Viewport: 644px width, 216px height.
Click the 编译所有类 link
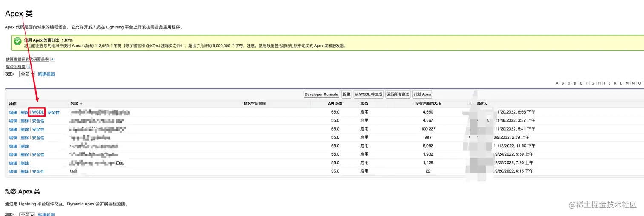pyautogui.click(x=15, y=67)
